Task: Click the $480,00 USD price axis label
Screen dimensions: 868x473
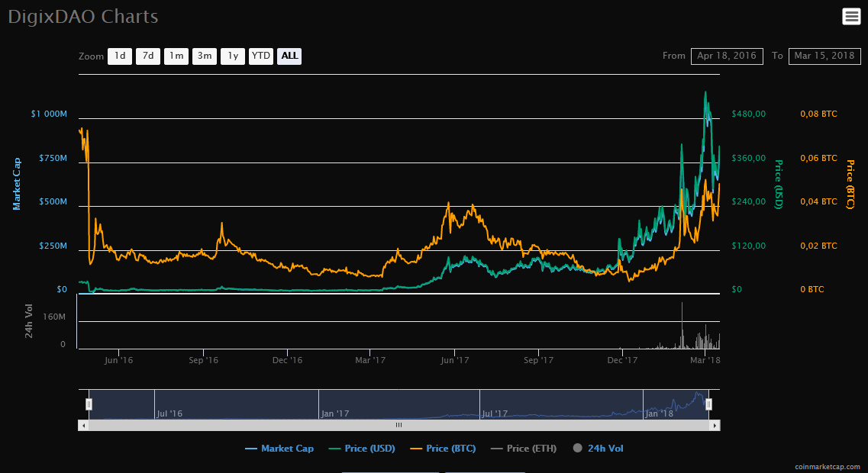Action: (748, 114)
